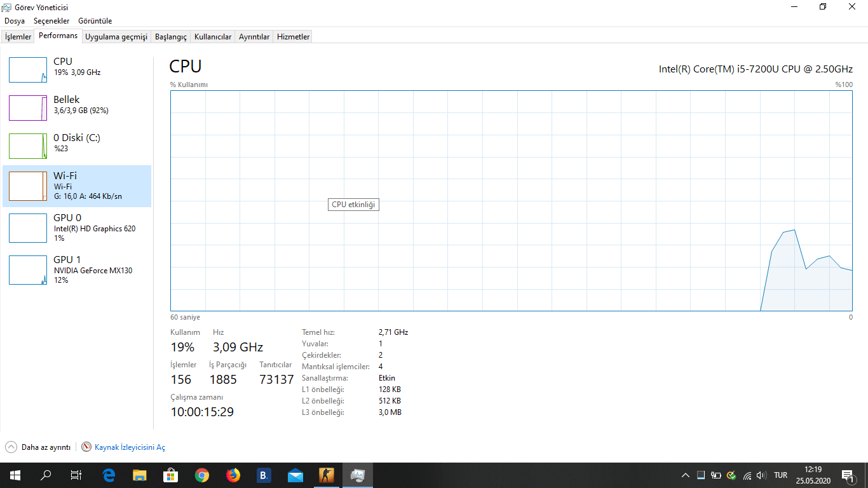This screenshot has height=488, width=868.
Task: Click the Mantıksal işlemciler label
Action: pos(336,367)
